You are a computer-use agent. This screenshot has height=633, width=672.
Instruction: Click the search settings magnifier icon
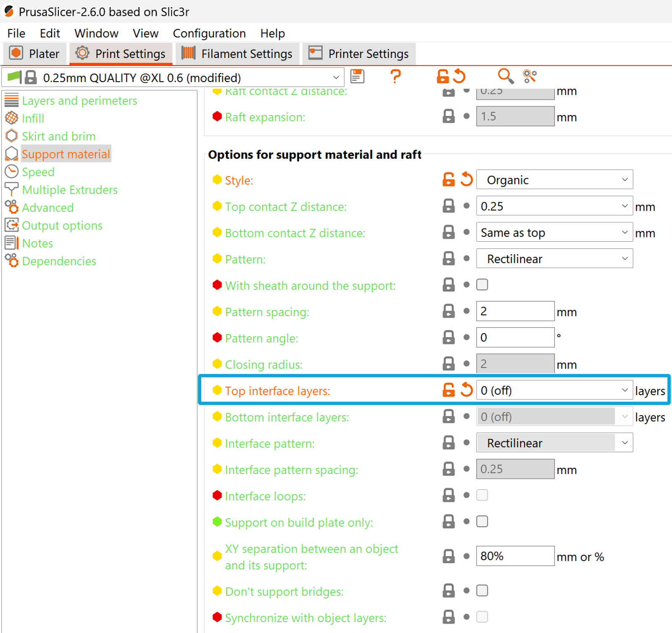[x=505, y=76]
